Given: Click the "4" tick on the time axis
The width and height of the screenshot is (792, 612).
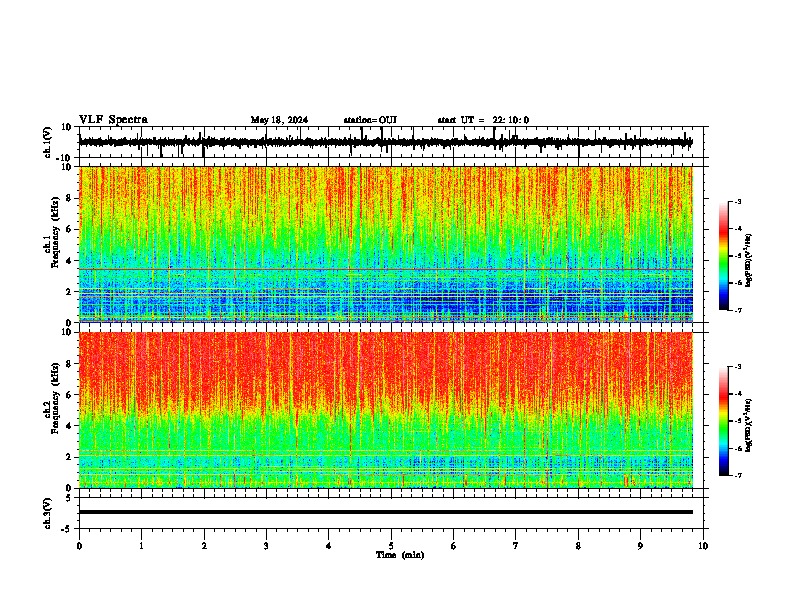Looking at the screenshot, I should coord(329,546).
